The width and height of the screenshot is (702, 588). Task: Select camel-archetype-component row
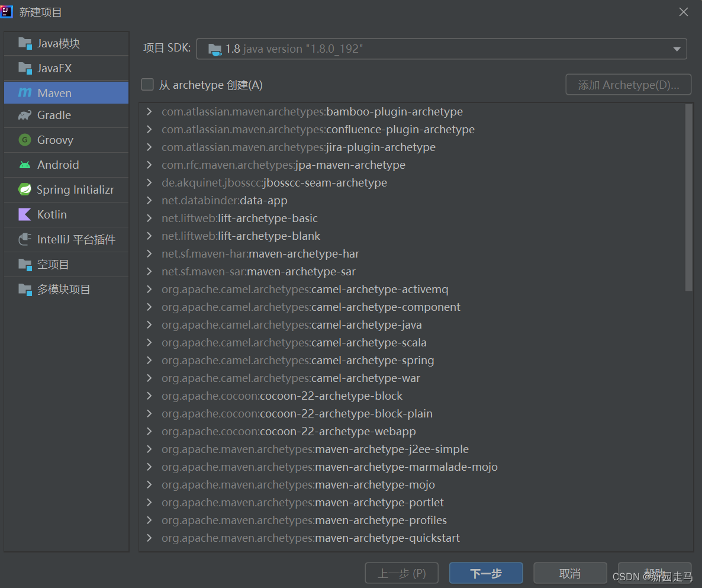tap(412, 307)
